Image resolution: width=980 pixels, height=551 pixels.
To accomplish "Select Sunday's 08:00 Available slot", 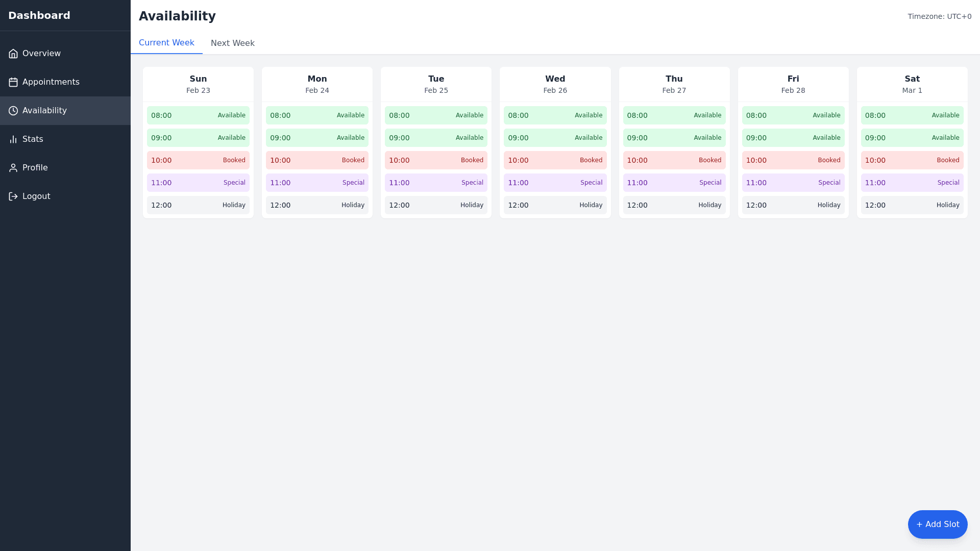I will (198, 115).
